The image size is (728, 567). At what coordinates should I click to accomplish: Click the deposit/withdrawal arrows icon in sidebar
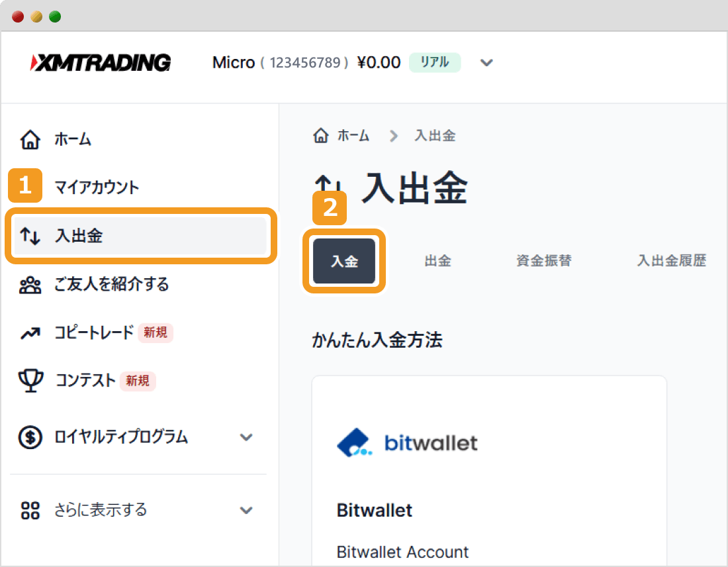click(30, 236)
